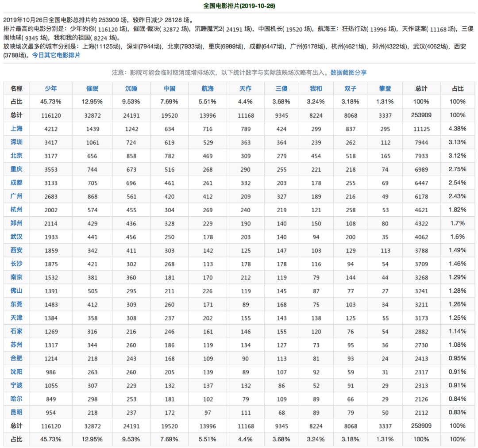Open the 北京 city row link
The image size is (478, 448).
pos(16,155)
